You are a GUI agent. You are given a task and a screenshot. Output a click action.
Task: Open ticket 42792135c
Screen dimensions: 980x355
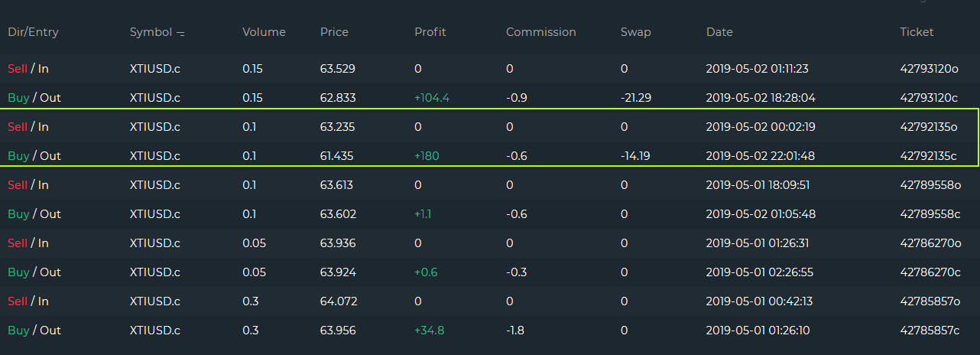pos(929,156)
